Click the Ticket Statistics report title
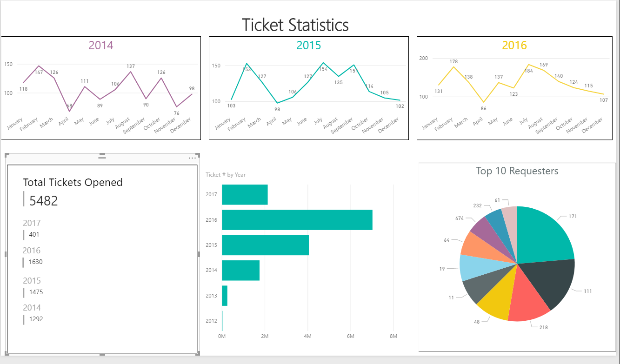 pyautogui.click(x=295, y=25)
